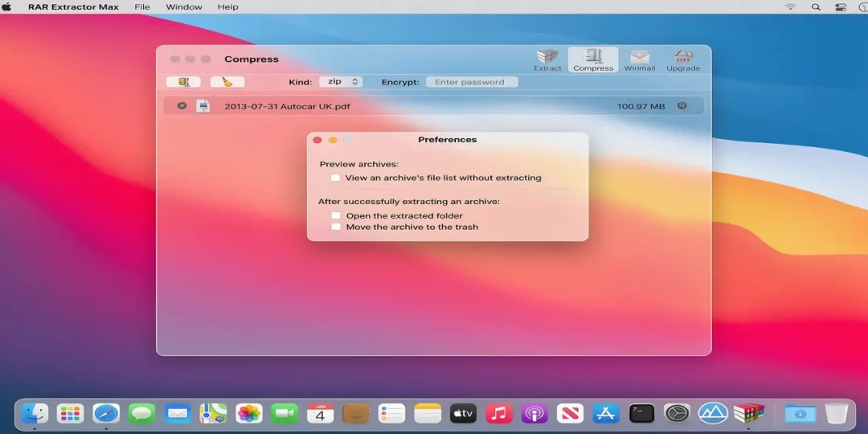Toggle Move the archive to the trash

[x=335, y=227]
